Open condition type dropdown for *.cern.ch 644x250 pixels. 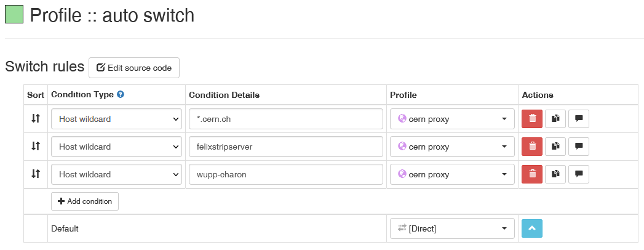tap(116, 119)
